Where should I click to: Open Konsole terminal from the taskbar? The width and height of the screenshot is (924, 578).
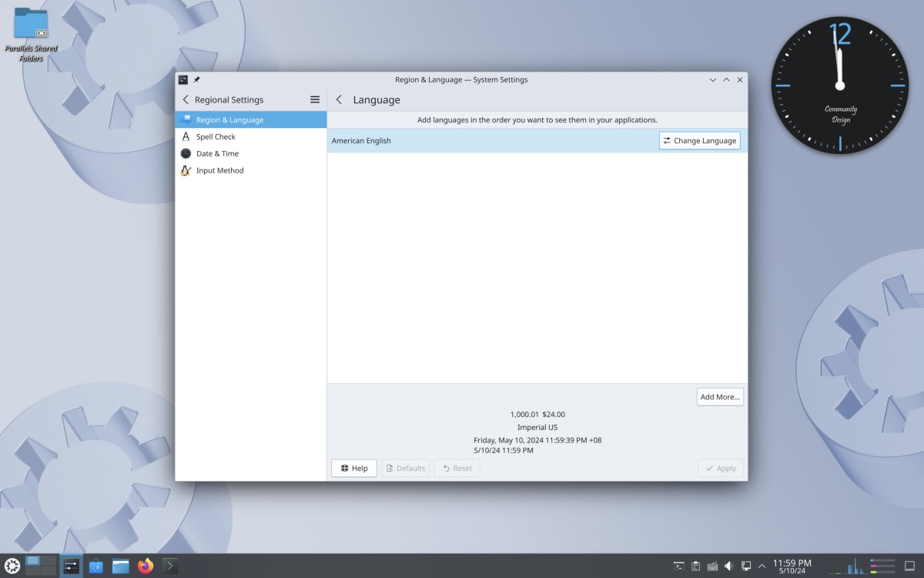click(x=170, y=566)
